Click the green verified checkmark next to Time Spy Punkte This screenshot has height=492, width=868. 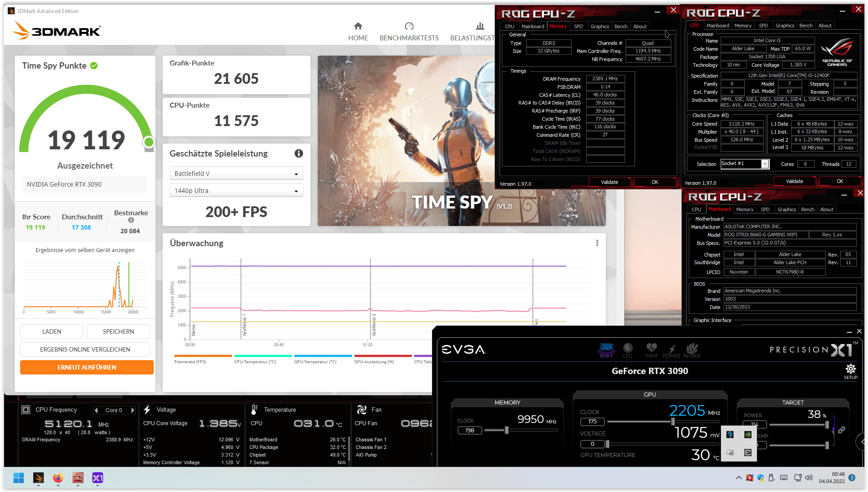coord(94,65)
